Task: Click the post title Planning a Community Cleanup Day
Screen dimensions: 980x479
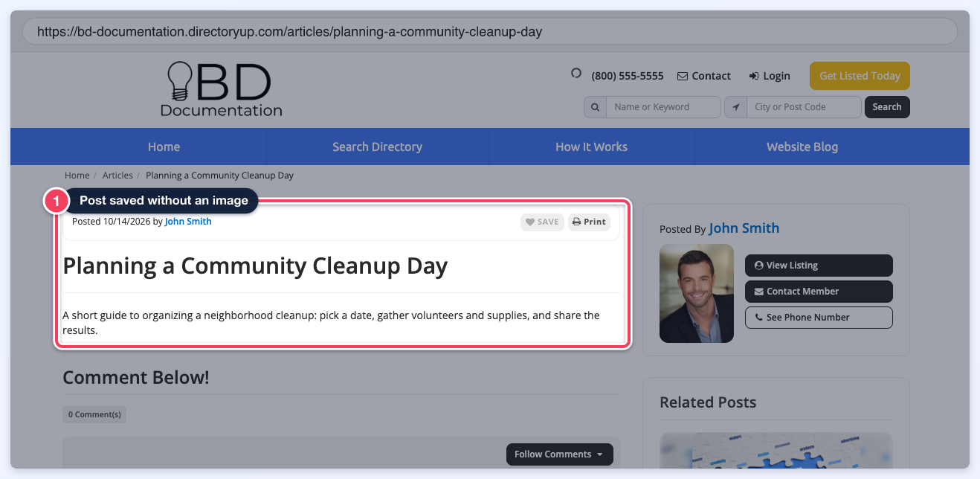Action: click(255, 266)
